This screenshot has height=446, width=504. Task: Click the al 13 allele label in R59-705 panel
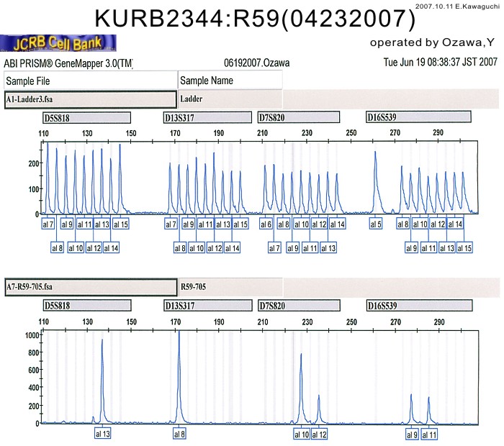click(102, 434)
